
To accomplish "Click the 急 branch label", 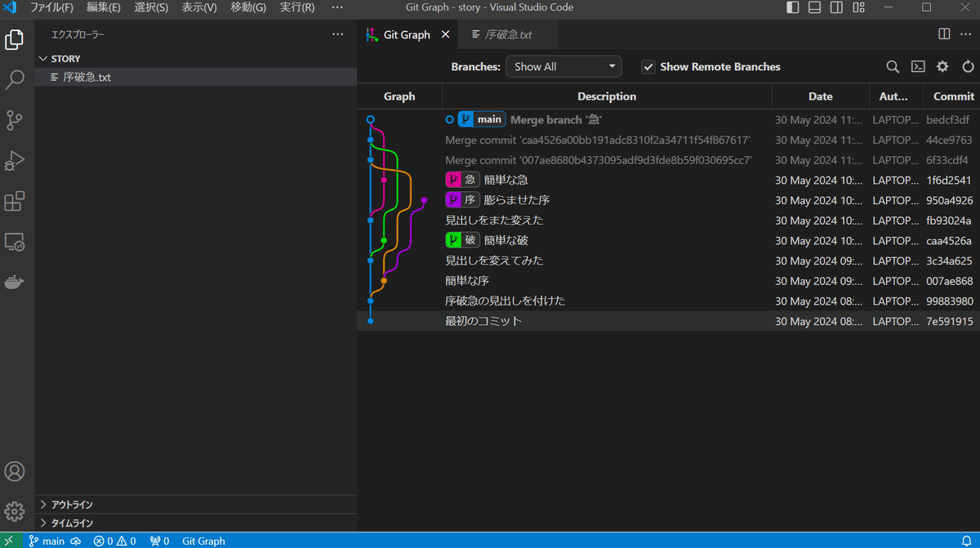I will (463, 180).
